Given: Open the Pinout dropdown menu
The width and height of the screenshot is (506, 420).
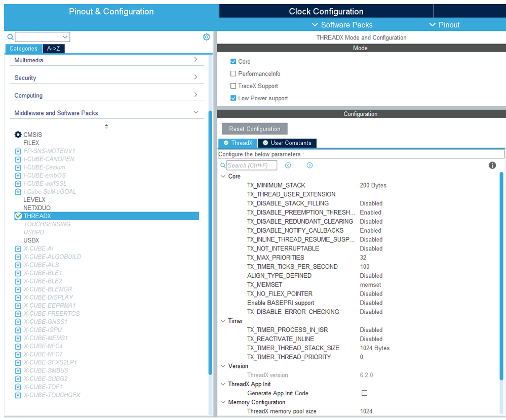Looking at the screenshot, I should point(444,25).
